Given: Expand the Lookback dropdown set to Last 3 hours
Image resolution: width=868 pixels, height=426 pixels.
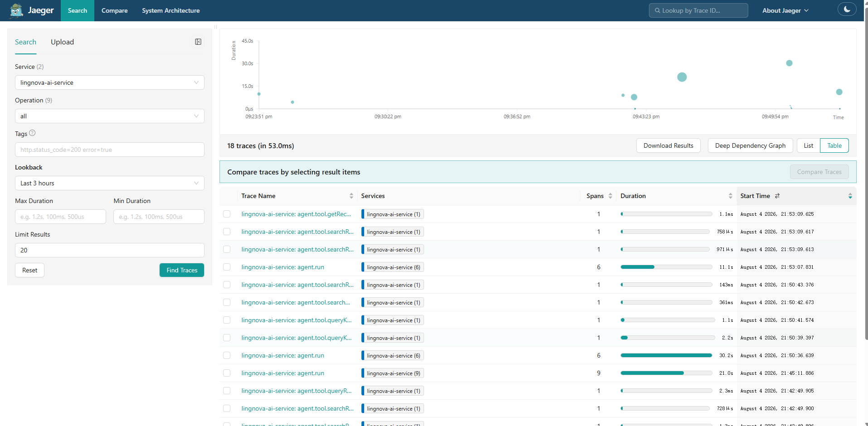Looking at the screenshot, I should coord(110,183).
